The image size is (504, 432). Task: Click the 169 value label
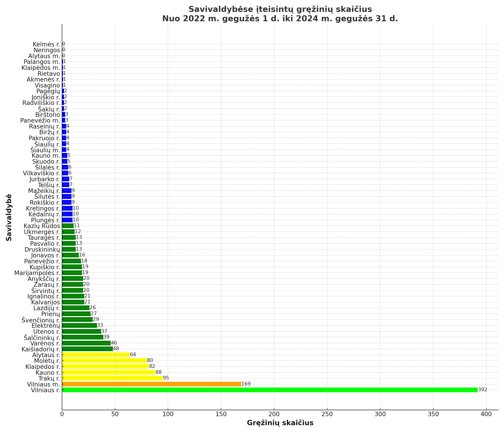(x=246, y=384)
